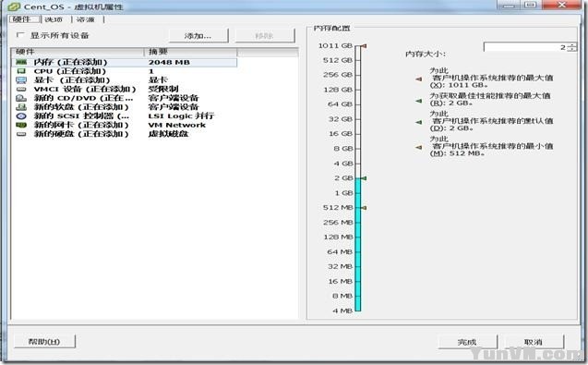Click the new network adapter icon

[x=21, y=125]
